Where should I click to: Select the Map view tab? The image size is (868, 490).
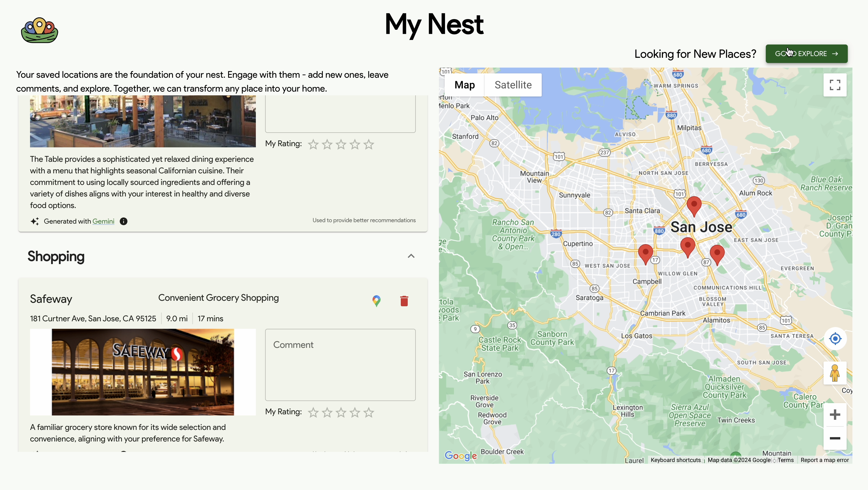(x=464, y=85)
